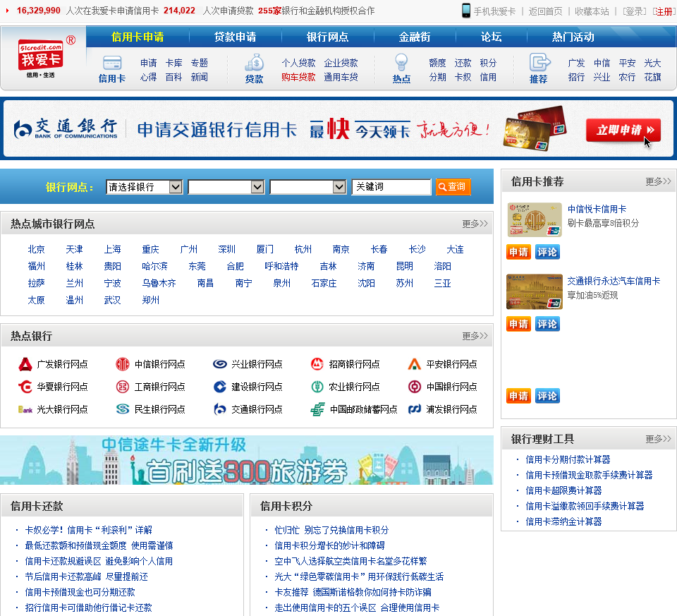Select the 信用卡申请 navigation tab

(x=138, y=37)
